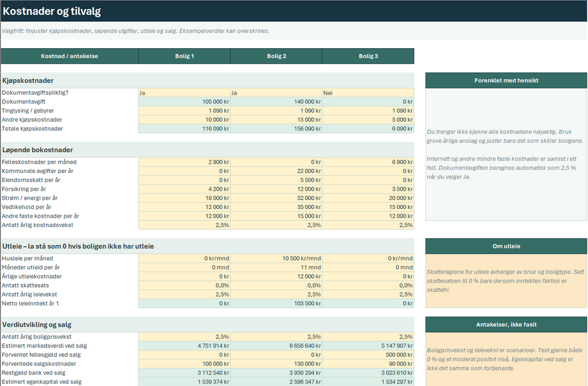Select Andre faste kostnader cell for Bolig 2
588x386 pixels.
click(x=276, y=216)
